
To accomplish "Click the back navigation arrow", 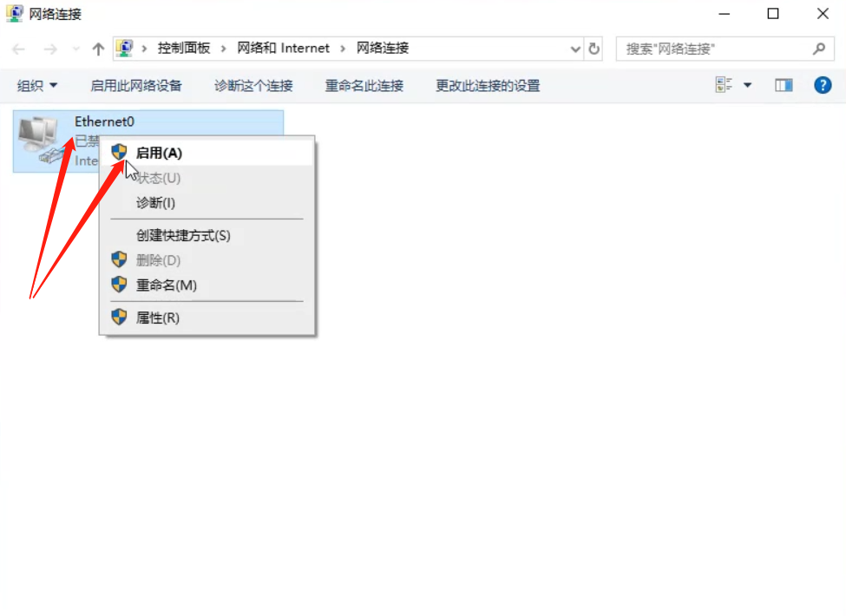I will tap(19, 49).
